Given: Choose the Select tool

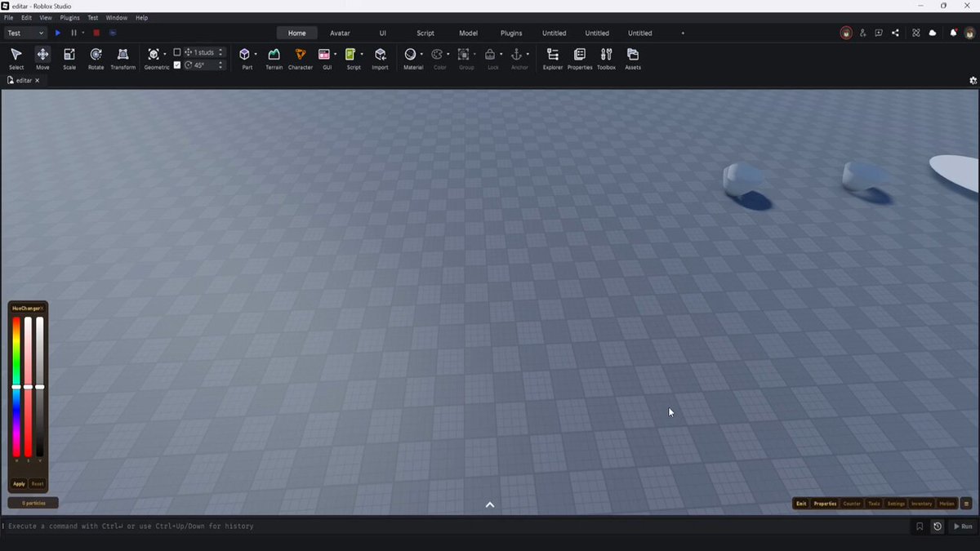Looking at the screenshot, I should [x=16, y=58].
